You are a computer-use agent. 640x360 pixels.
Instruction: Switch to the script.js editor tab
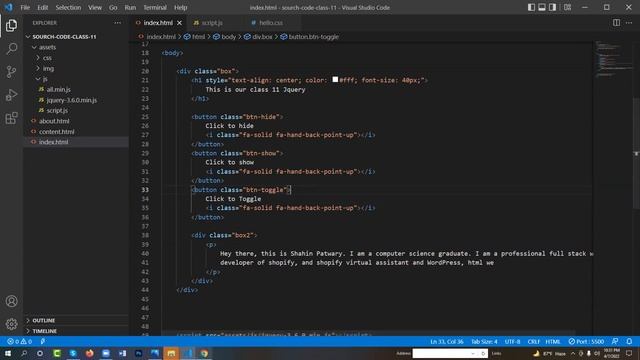[x=212, y=23]
